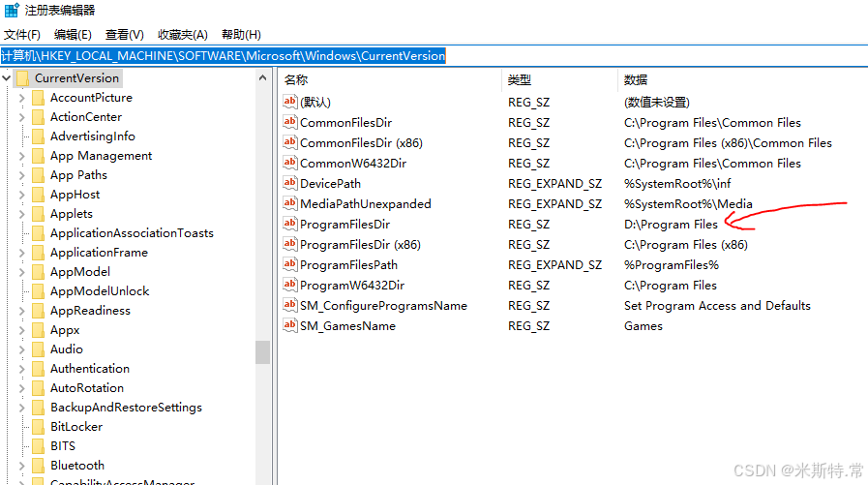Screen dimensions: 868x485
Task: Click the string icon of CommonFilesDir (x86)
Action: [x=289, y=142]
